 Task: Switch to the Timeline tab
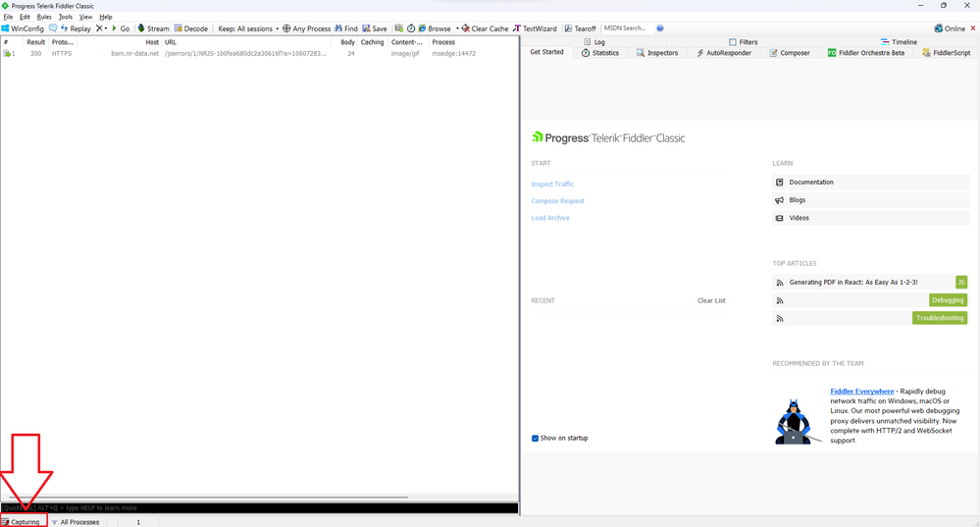899,42
